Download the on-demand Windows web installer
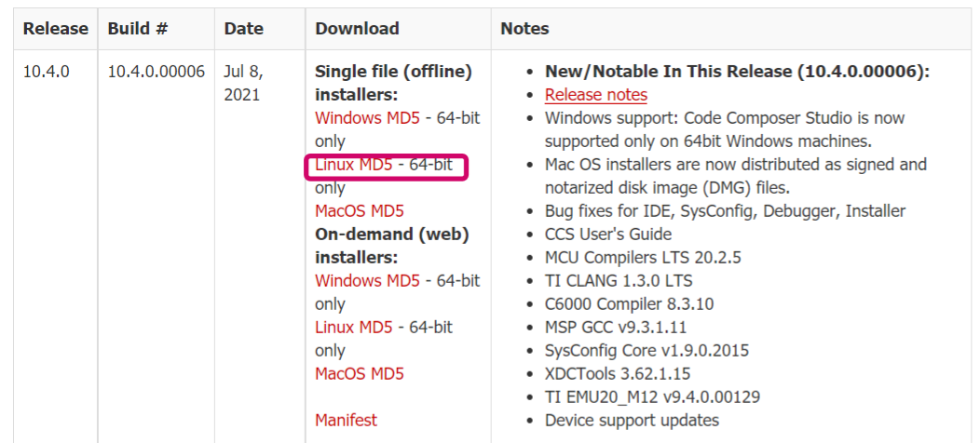 point(344,280)
